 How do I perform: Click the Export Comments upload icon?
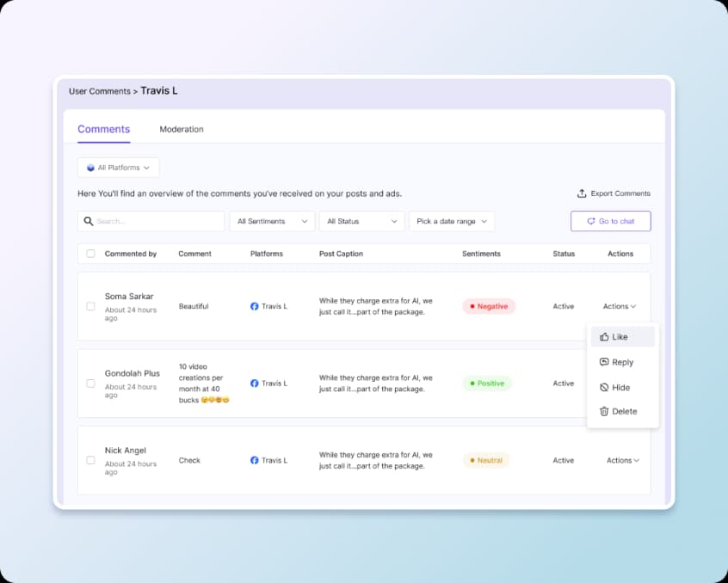tap(582, 193)
